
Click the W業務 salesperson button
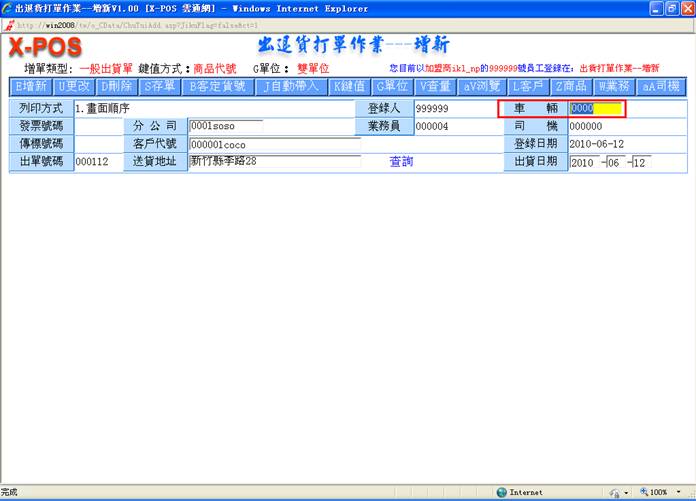coord(616,86)
